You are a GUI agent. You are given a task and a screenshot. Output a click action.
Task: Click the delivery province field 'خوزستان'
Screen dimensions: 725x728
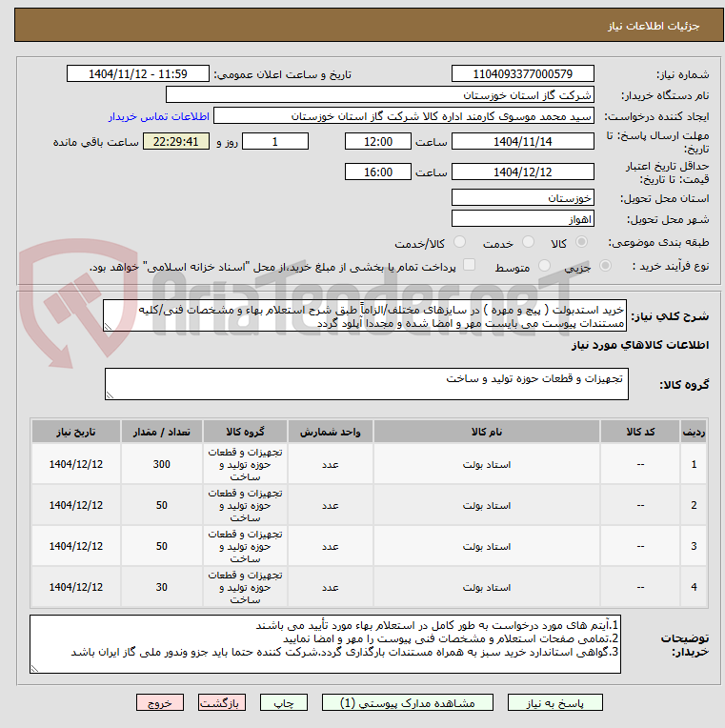[523, 198]
